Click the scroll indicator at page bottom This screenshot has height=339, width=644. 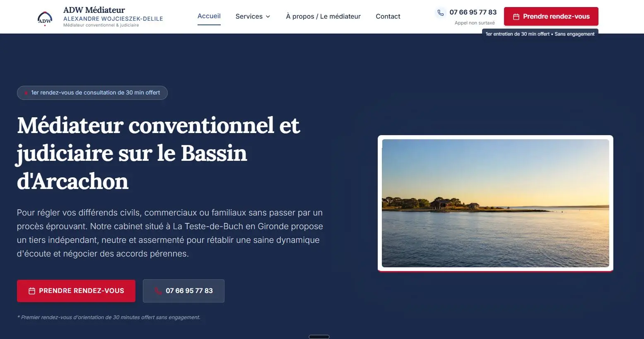point(319,337)
